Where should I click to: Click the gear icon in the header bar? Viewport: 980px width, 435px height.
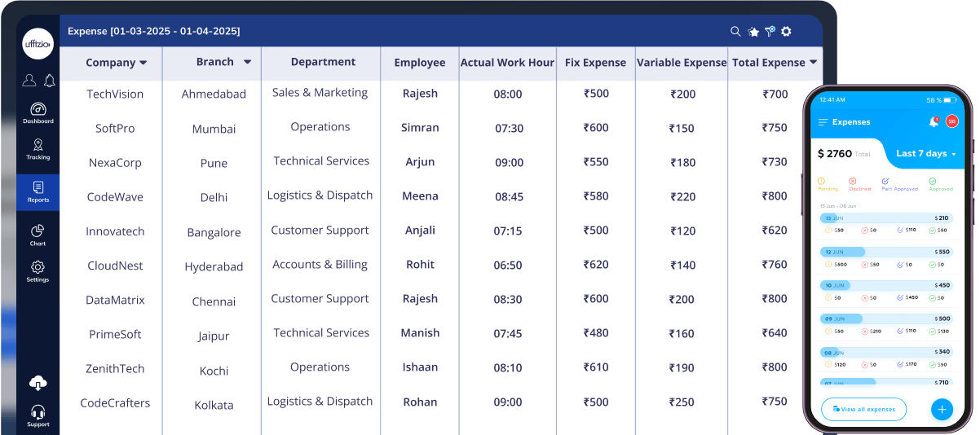[786, 32]
